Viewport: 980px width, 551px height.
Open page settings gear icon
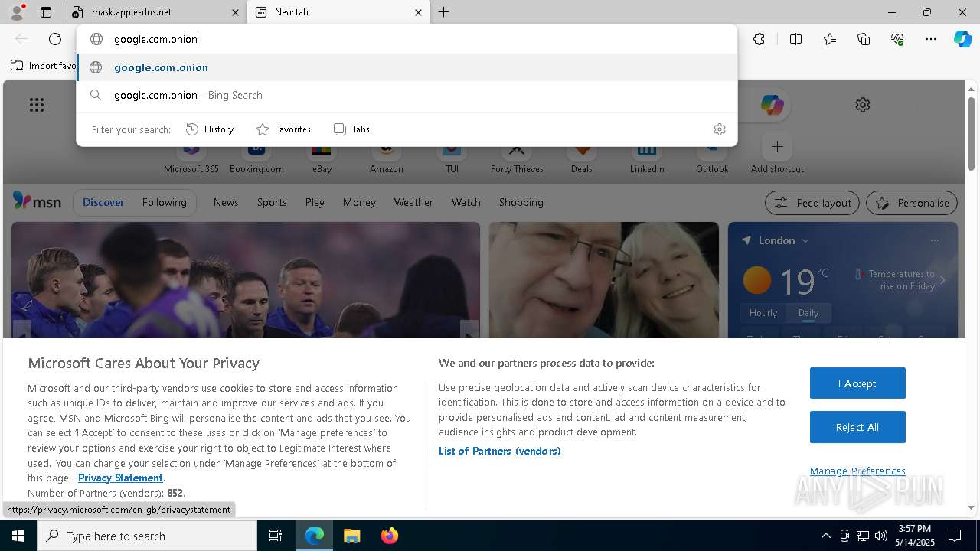[863, 105]
